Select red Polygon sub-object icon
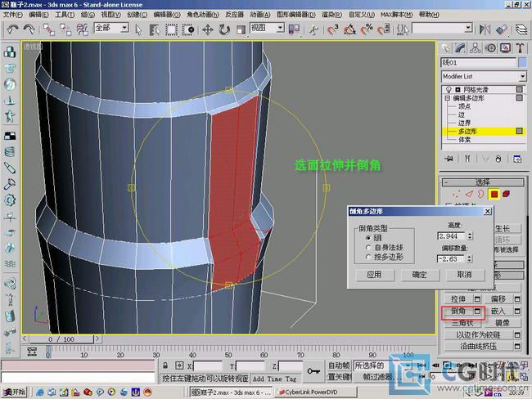 pyautogui.click(x=494, y=195)
